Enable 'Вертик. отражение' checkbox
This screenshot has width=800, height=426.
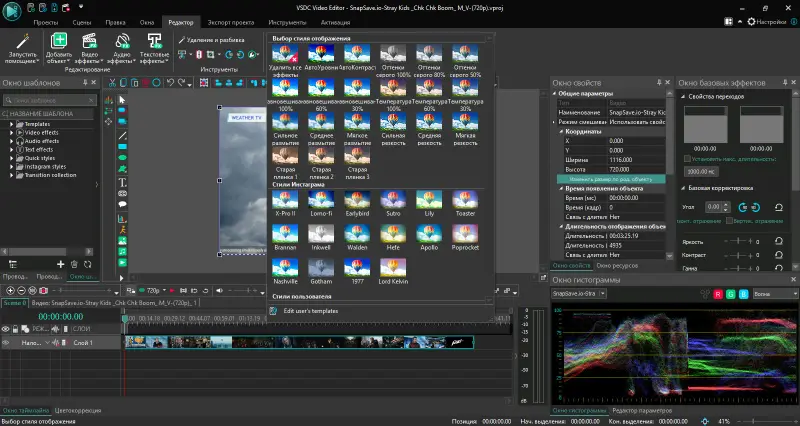729,221
